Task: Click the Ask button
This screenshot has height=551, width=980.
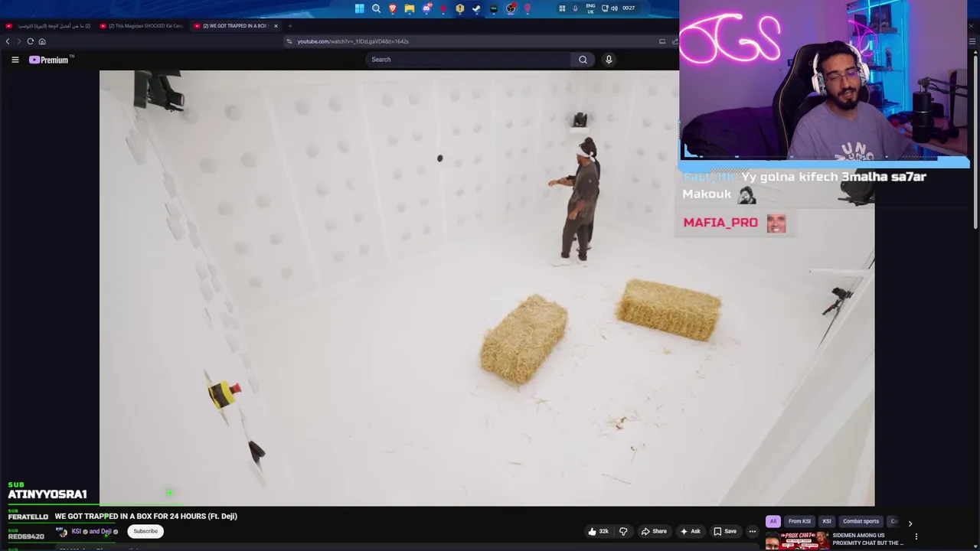Action: tap(690, 531)
